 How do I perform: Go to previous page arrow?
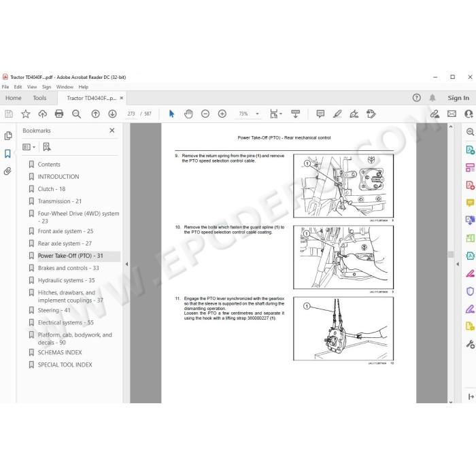[x=96, y=114]
